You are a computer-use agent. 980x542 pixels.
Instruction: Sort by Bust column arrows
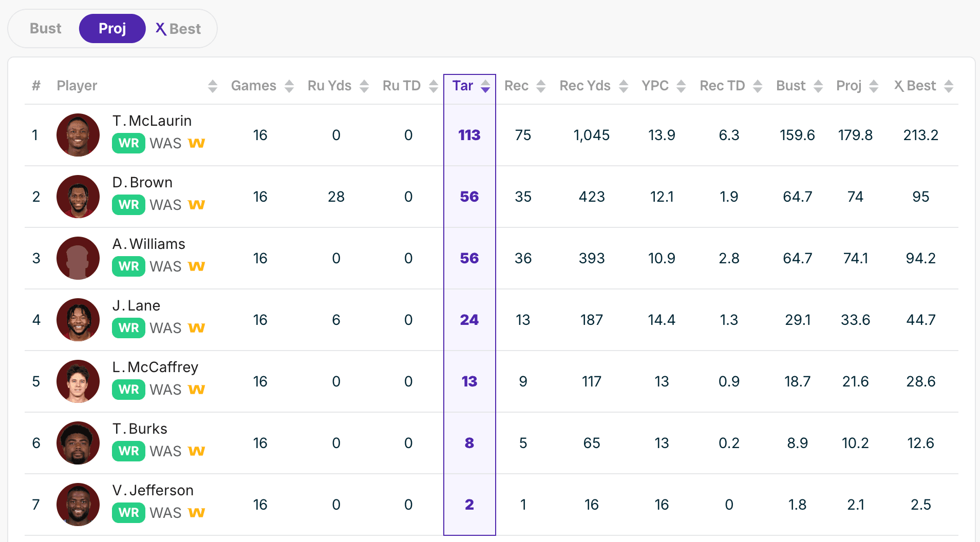tap(818, 86)
